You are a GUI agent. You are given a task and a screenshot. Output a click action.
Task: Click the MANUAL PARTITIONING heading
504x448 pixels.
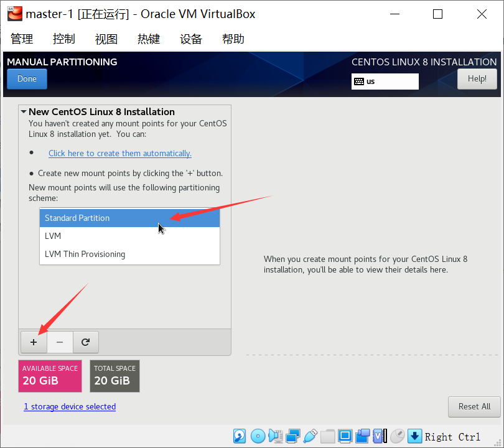(62, 62)
